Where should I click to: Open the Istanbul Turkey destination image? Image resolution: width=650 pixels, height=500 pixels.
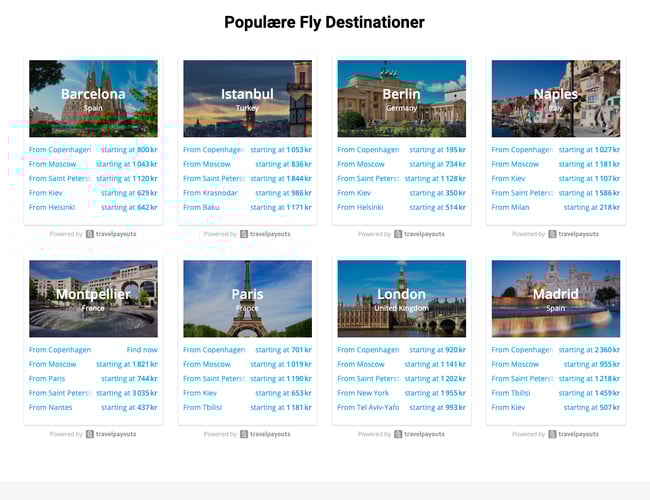coord(247,98)
